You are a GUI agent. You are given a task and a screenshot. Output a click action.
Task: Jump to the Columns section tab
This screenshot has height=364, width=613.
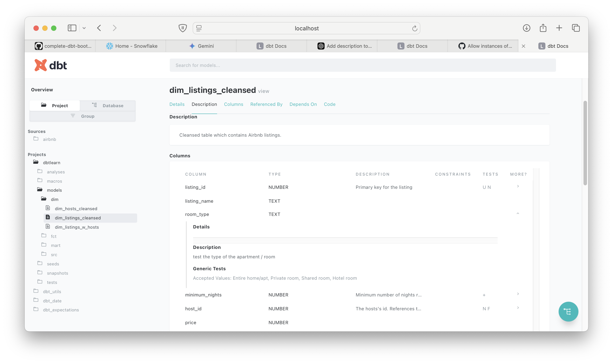[233, 104]
